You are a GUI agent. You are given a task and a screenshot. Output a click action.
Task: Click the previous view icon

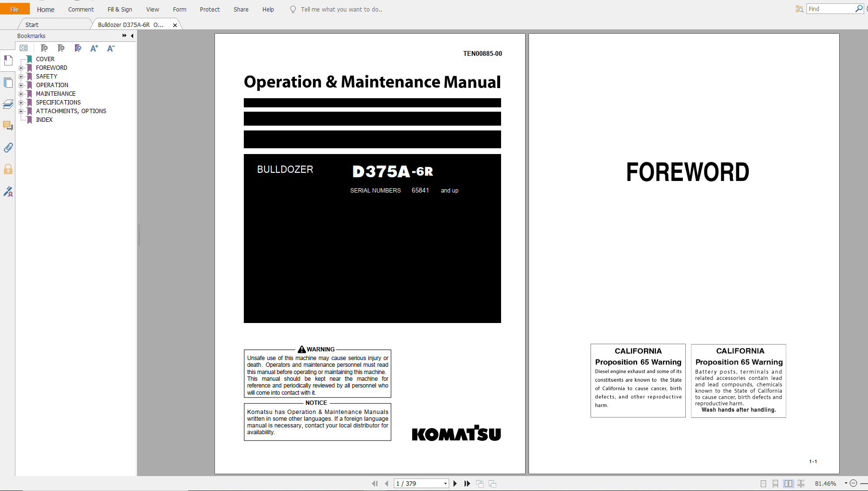480,483
